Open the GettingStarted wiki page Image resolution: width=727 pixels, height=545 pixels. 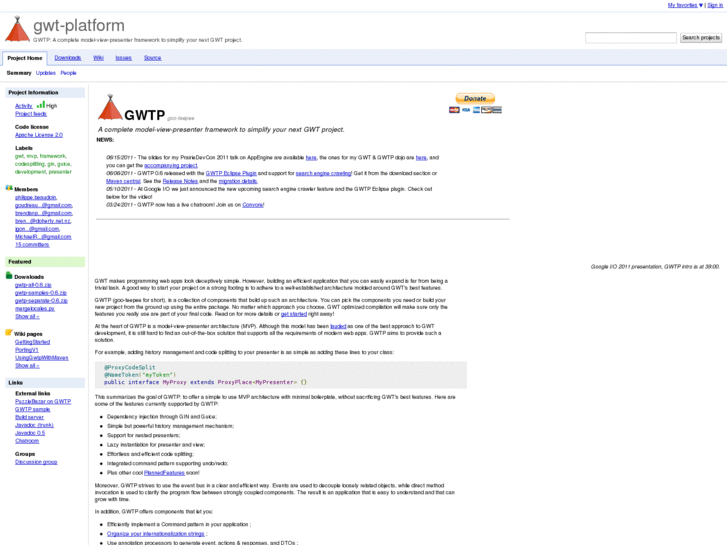tap(32, 342)
